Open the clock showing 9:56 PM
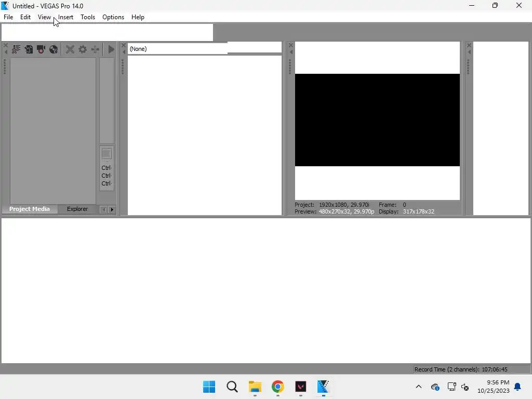 [494, 387]
